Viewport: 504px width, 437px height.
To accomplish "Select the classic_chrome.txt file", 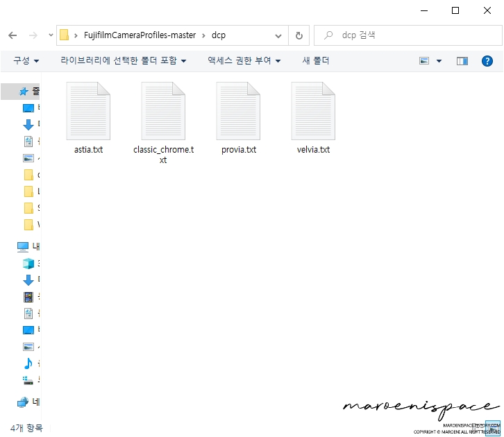I will coord(163,123).
